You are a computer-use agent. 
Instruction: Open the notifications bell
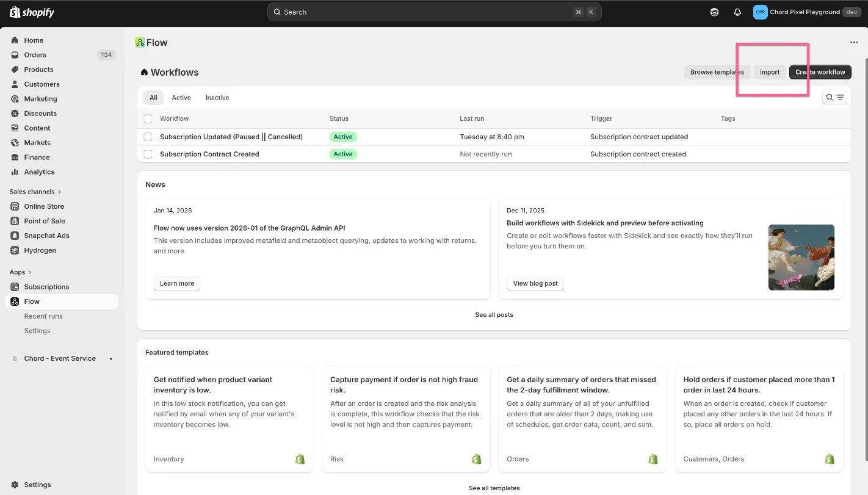tap(737, 12)
